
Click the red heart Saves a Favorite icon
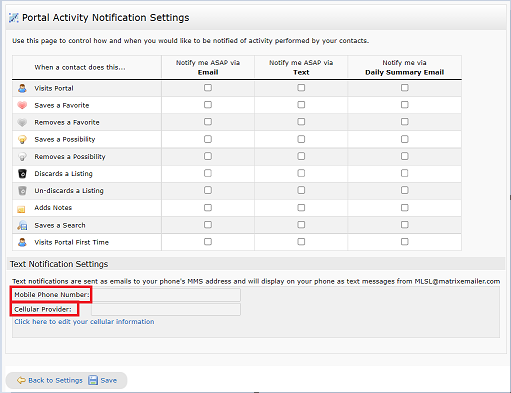(22, 105)
